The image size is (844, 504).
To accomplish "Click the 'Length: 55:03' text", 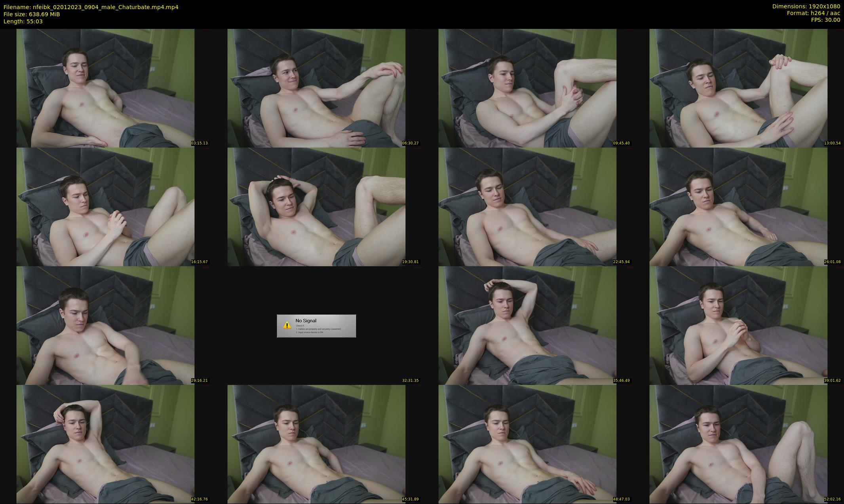I will click(x=23, y=21).
